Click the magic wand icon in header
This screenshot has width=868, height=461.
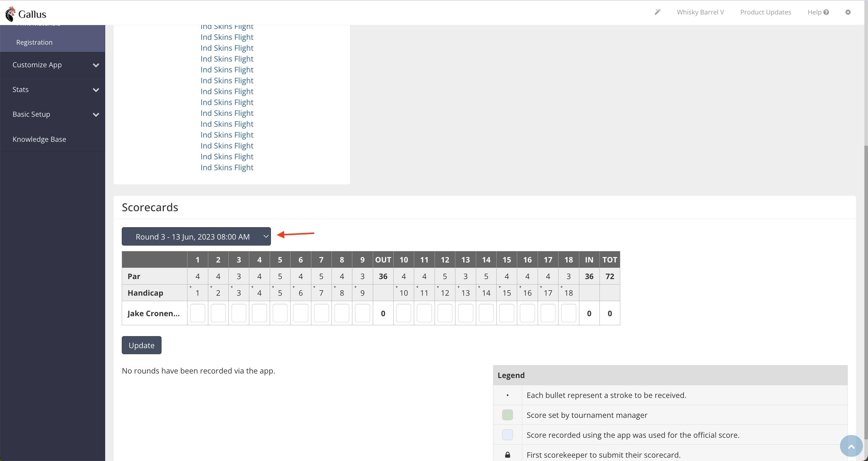pyautogui.click(x=657, y=12)
